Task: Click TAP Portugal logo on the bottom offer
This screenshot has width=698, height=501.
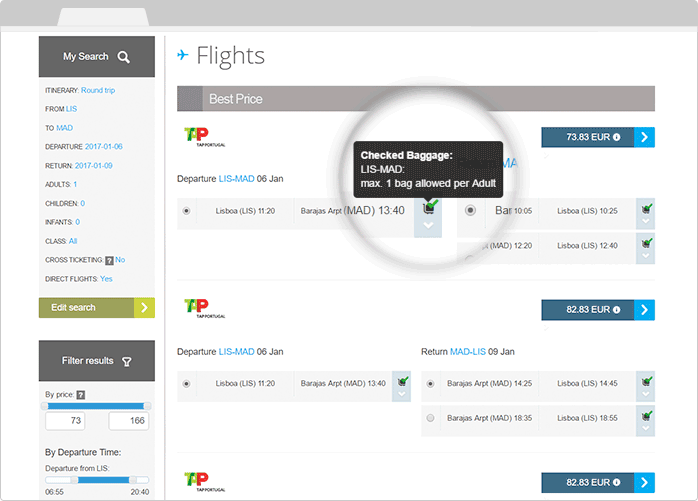Action: 204,482
